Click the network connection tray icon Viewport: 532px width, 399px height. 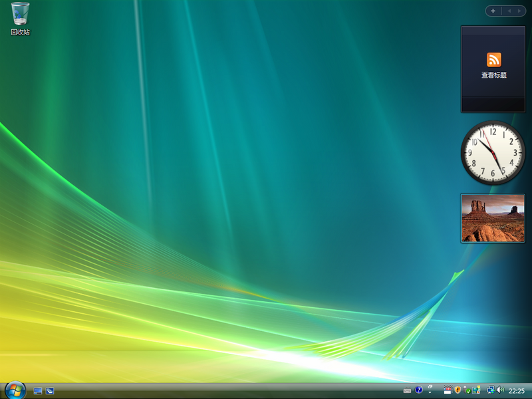[x=491, y=390]
